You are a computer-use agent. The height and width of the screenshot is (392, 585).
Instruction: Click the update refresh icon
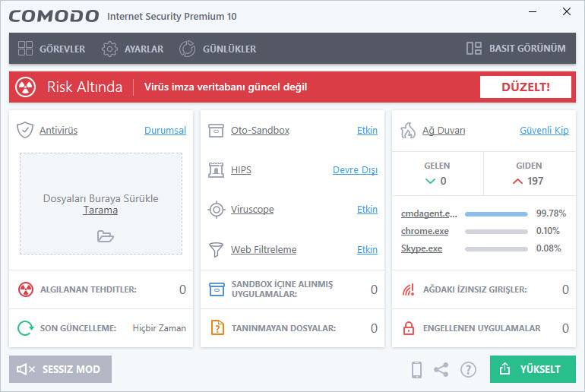click(x=26, y=328)
